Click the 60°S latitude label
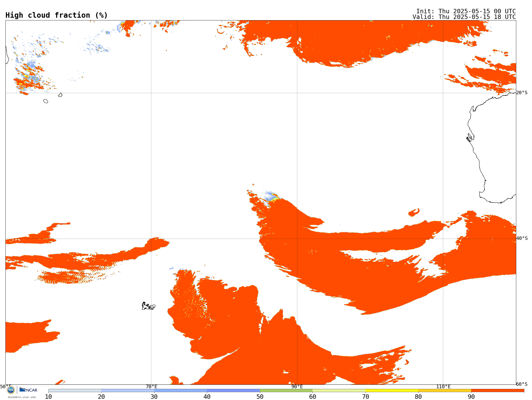The image size is (532, 400). click(x=522, y=384)
